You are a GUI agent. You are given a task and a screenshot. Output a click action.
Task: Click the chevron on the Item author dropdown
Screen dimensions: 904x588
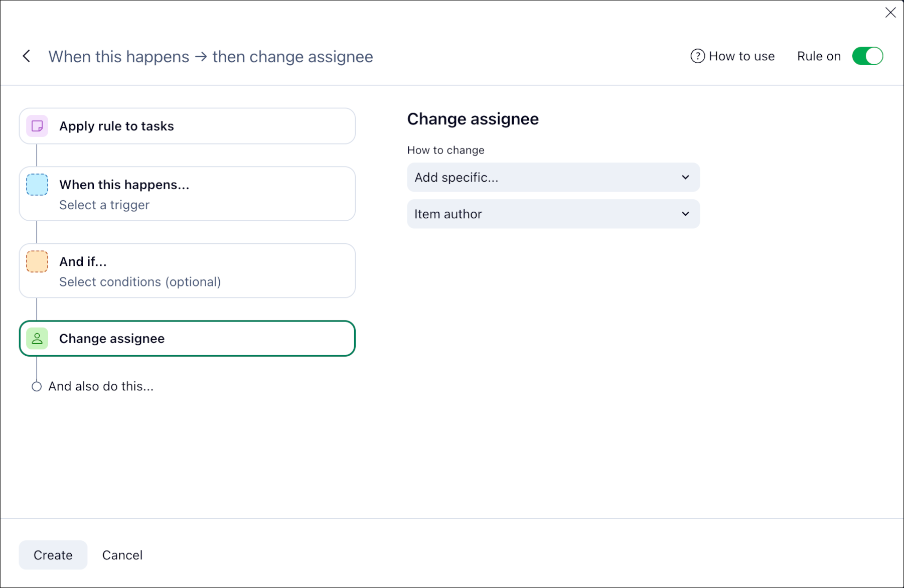[x=685, y=214]
